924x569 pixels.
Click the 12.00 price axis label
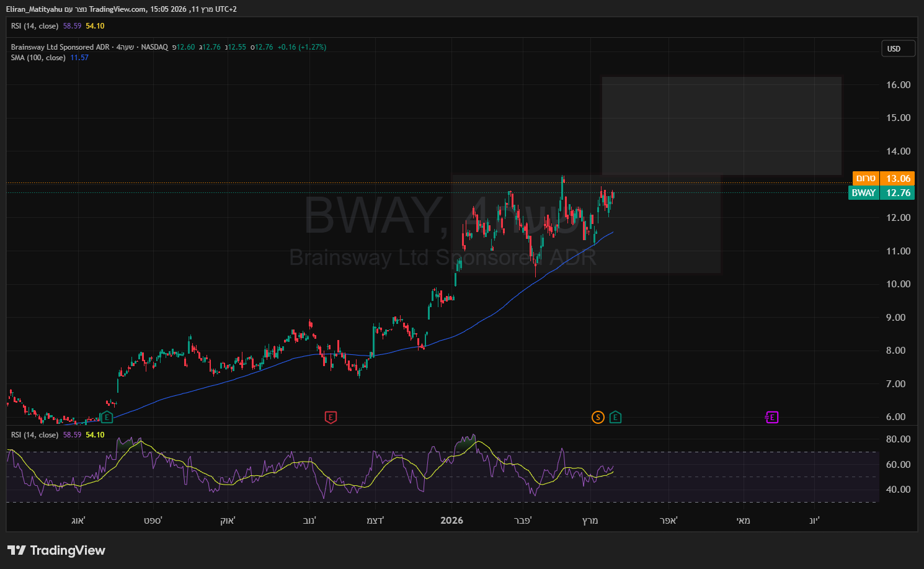pos(899,218)
